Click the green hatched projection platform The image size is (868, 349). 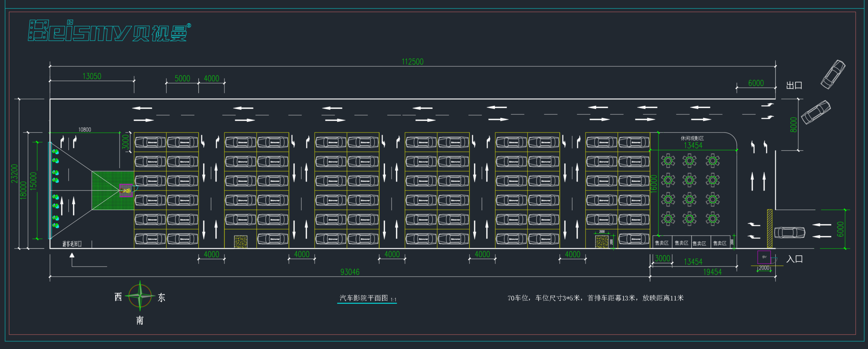(x=113, y=190)
